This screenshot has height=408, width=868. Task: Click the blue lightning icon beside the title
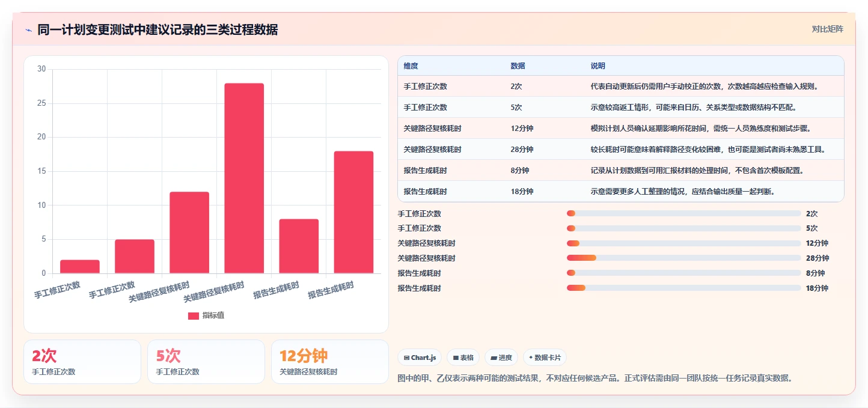28,30
